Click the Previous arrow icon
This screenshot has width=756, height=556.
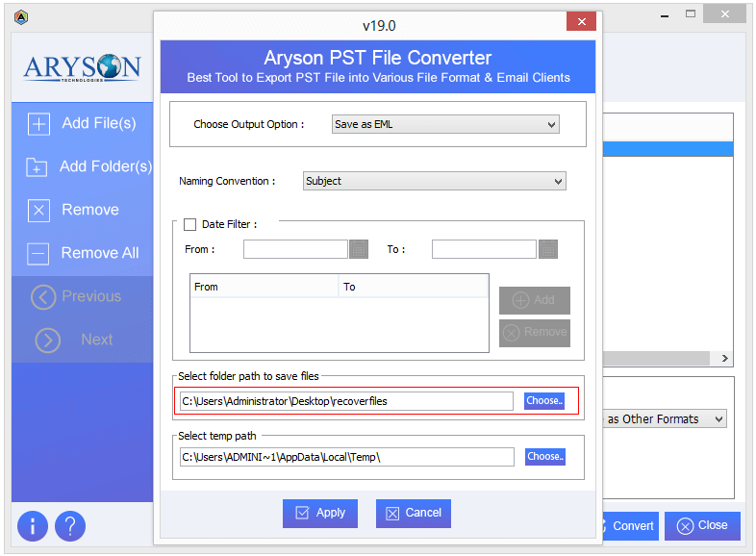tap(43, 297)
